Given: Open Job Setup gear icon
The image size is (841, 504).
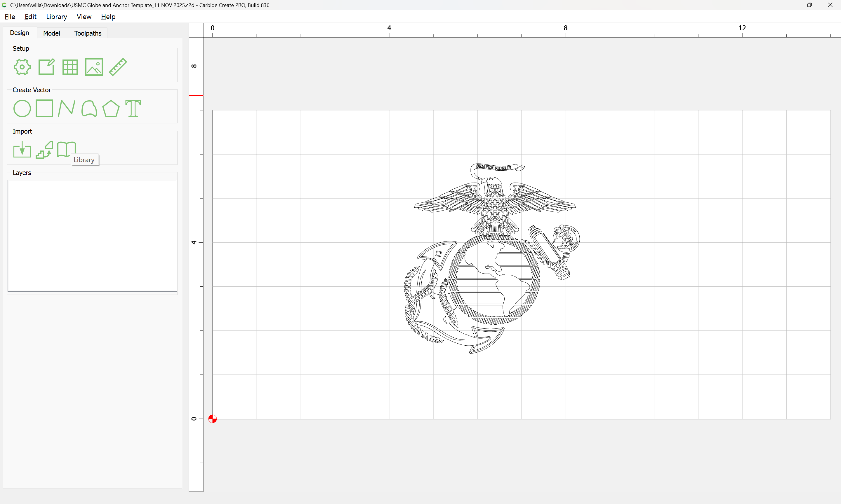Looking at the screenshot, I should (22, 67).
